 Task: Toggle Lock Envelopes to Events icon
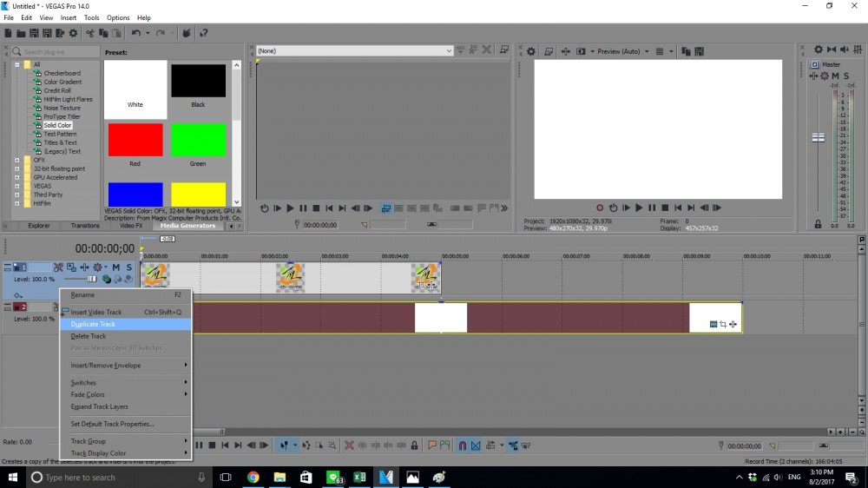tap(513, 445)
